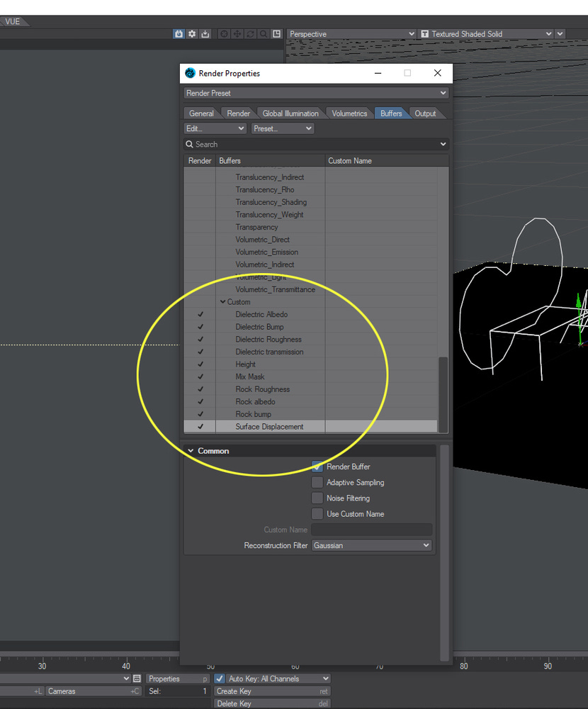Screen dimensions: 588x709
Task: Click the Custom Name text field
Action: (x=371, y=530)
